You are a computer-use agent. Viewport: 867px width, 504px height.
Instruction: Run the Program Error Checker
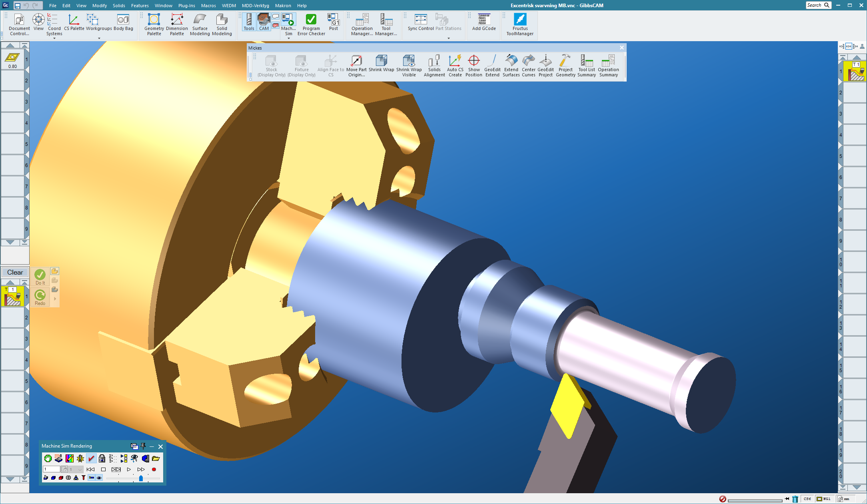311,25
